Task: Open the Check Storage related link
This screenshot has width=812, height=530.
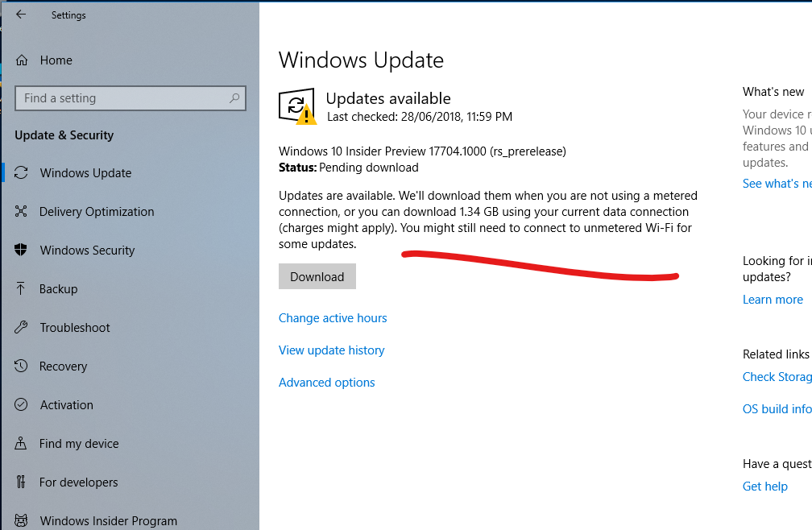Action: (x=777, y=377)
